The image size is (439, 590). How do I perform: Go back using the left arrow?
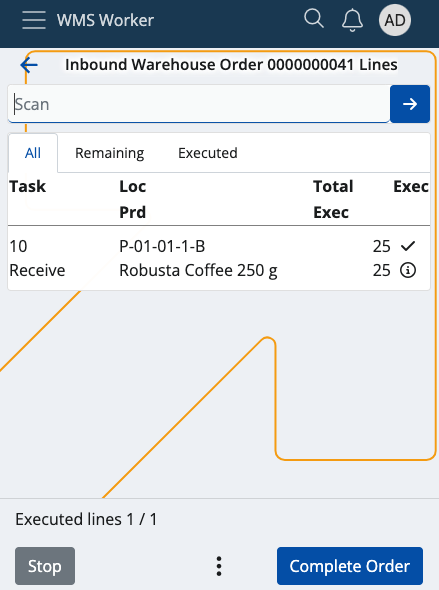coord(29,65)
